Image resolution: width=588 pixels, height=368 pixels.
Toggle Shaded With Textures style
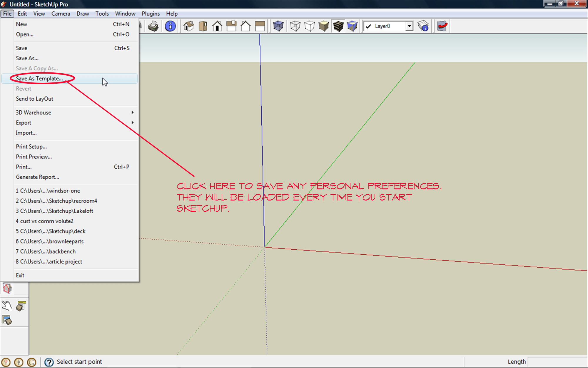[x=338, y=26]
